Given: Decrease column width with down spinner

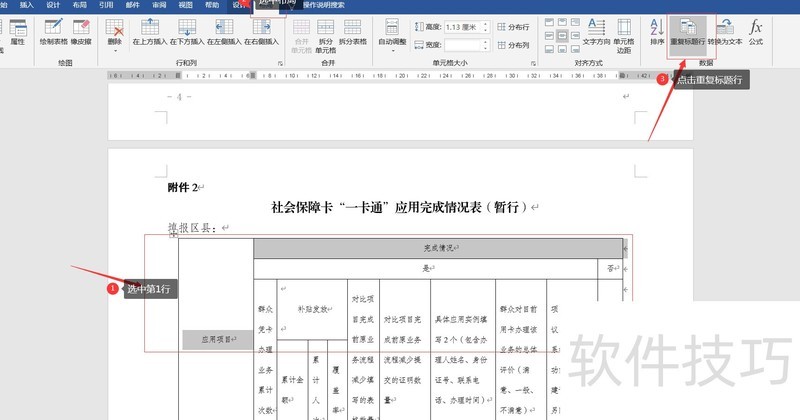Looking at the screenshot, I should coord(486,48).
